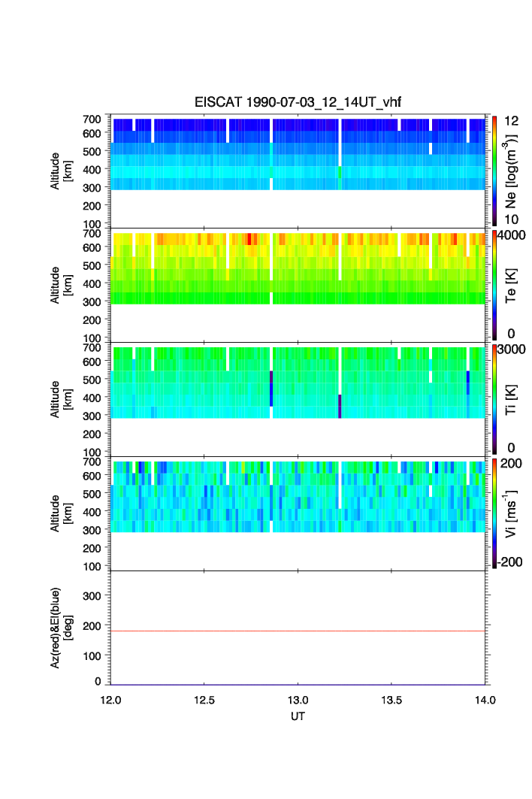Image resolution: width=532 pixels, height=799 pixels.
Task: Click the UT x-axis label
Action: (x=298, y=716)
